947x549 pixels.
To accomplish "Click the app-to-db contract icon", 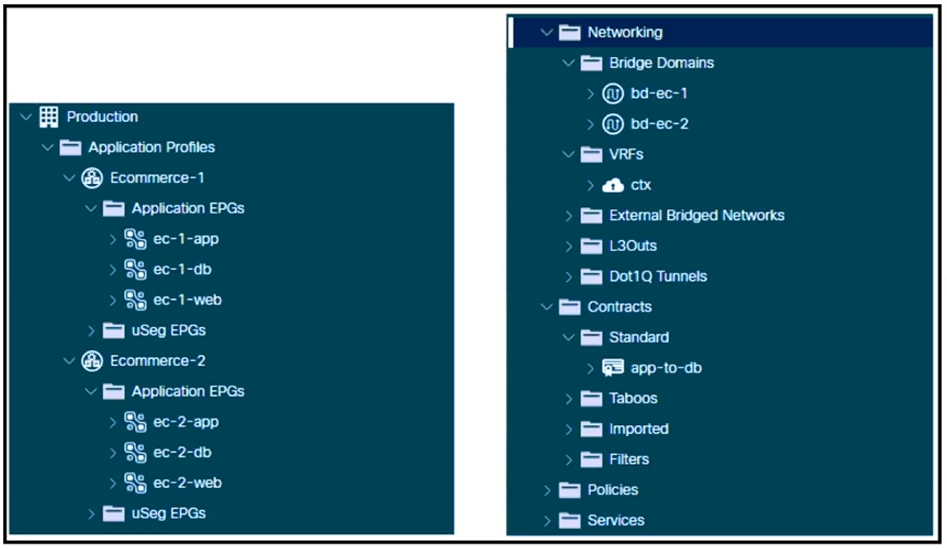I will (x=613, y=368).
